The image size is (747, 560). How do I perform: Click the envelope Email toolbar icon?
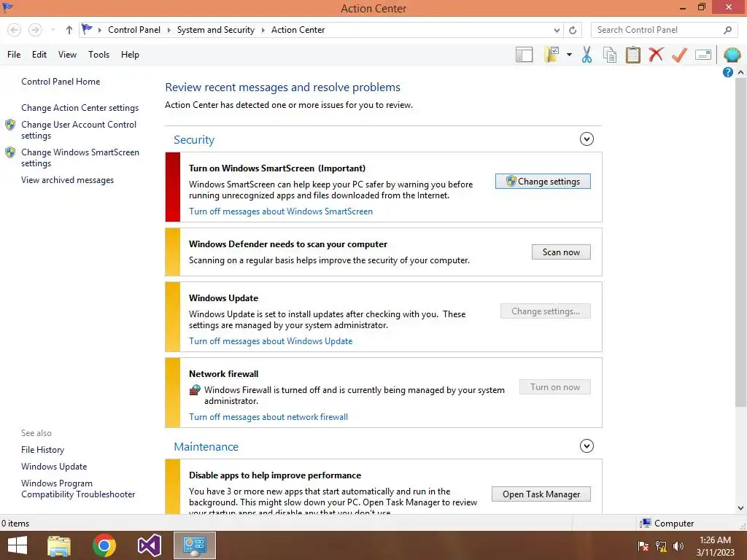[x=703, y=55]
